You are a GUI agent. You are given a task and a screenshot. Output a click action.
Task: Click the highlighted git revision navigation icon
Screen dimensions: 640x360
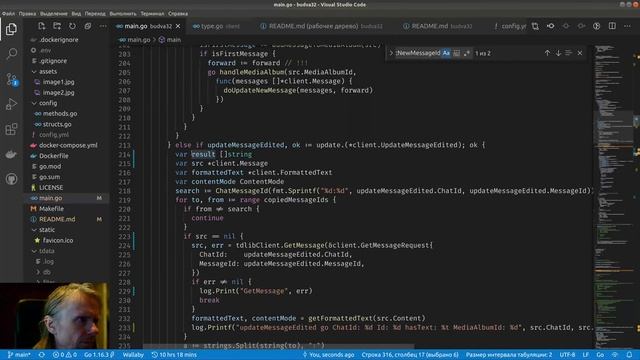click(x=551, y=26)
